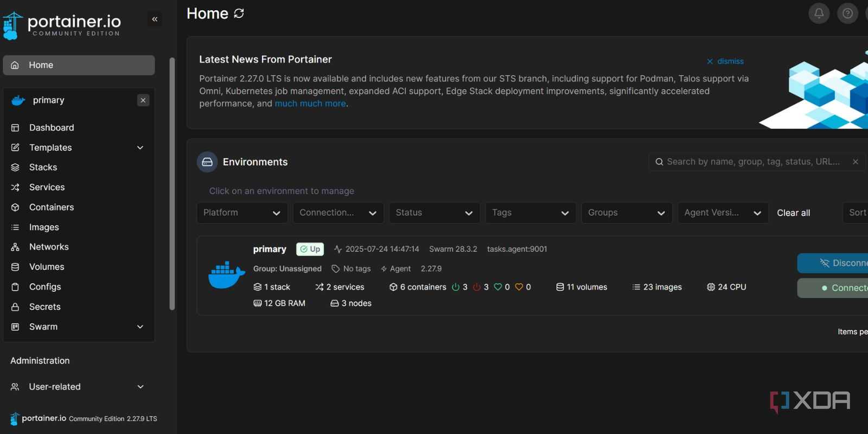Open the help question mark icon

point(847,13)
